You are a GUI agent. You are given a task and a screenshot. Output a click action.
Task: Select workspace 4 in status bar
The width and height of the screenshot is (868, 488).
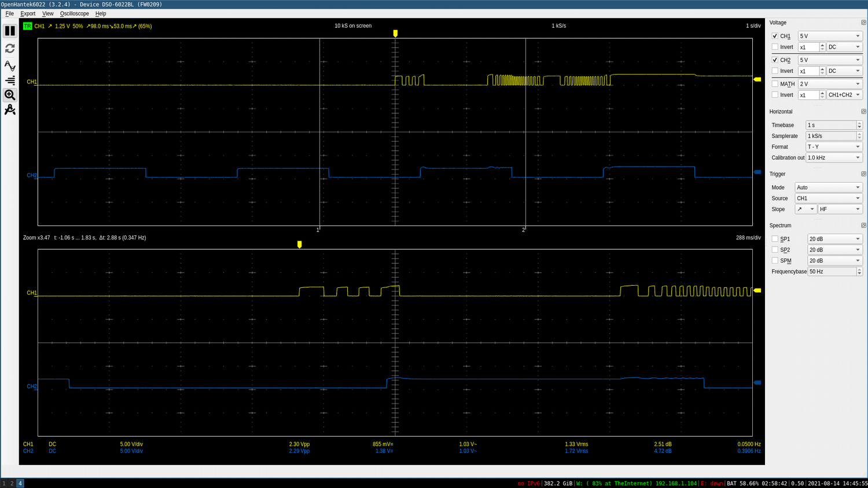click(20, 483)
